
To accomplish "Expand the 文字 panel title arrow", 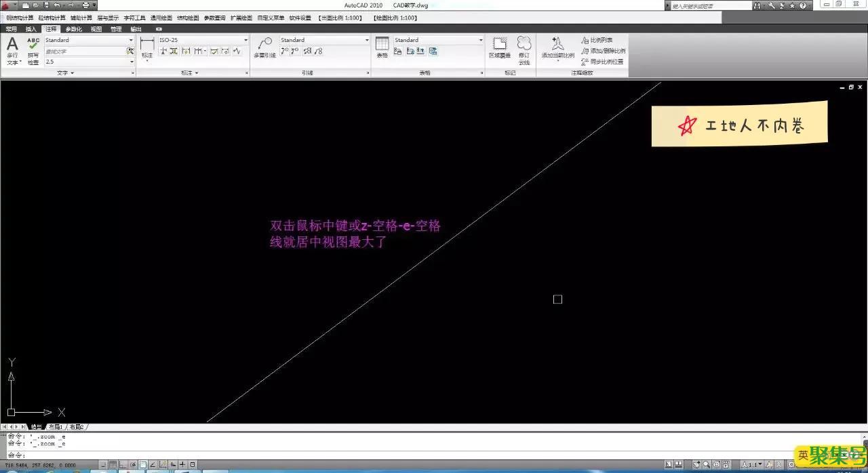I will point(72,73).
